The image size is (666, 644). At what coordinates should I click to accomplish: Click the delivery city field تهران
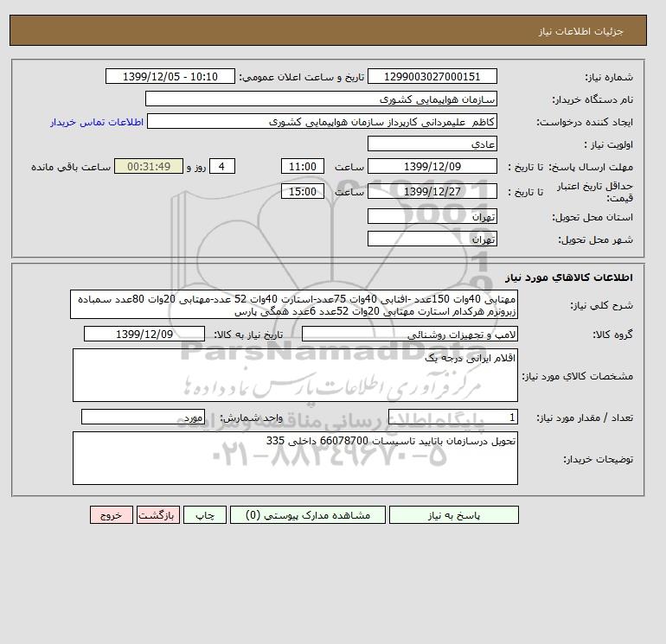click(432, 239)
